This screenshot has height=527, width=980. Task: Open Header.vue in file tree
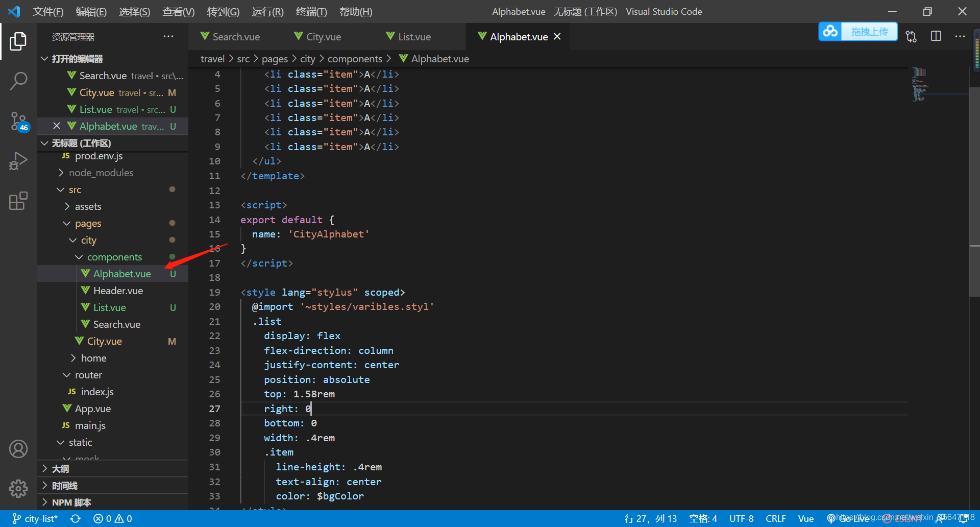point(112,291)
